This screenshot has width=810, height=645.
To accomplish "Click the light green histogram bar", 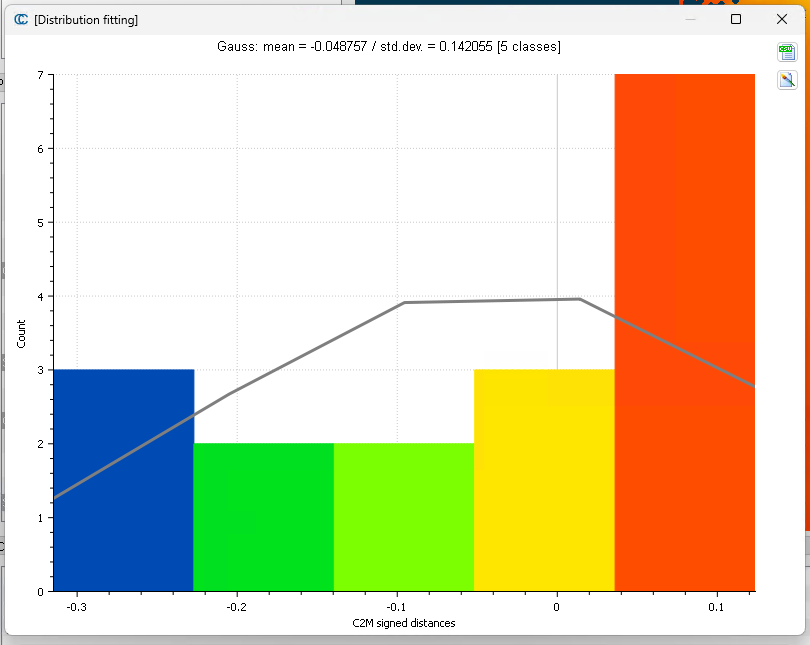I will tap(404, 517).
